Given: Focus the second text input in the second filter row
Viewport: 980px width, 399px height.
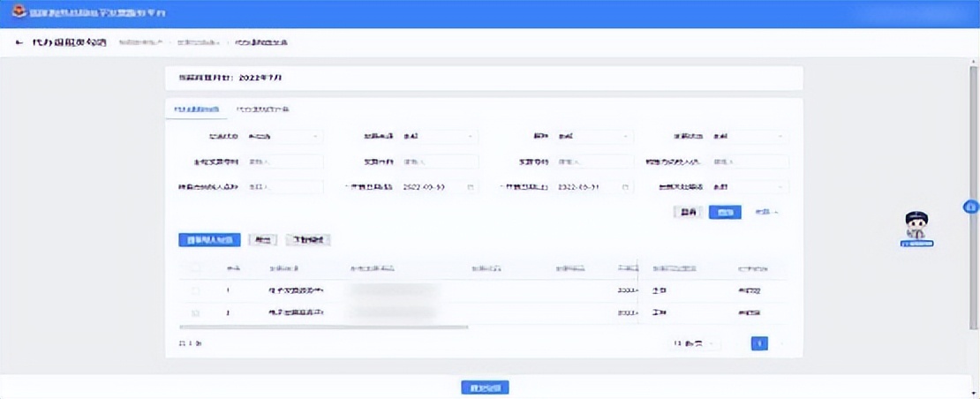Looking at the screenshot, I should pos(439,162).
